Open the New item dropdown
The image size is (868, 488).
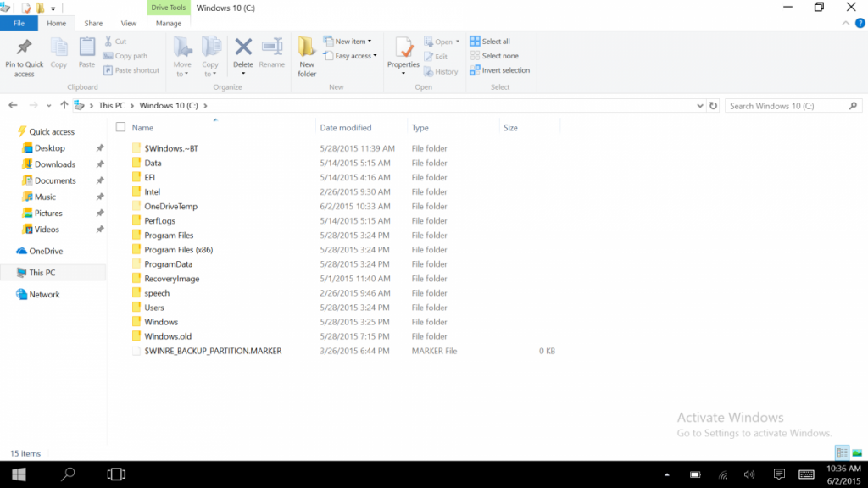(x=348, y=41)
